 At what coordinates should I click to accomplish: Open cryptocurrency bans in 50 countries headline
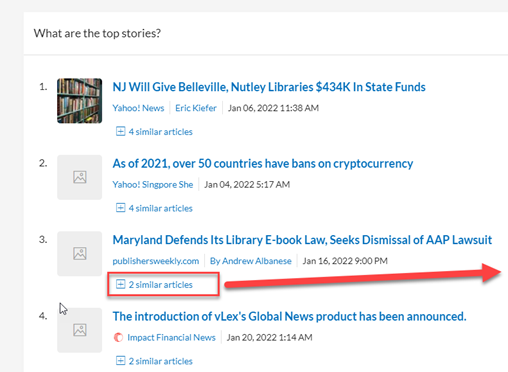point(263,163)
